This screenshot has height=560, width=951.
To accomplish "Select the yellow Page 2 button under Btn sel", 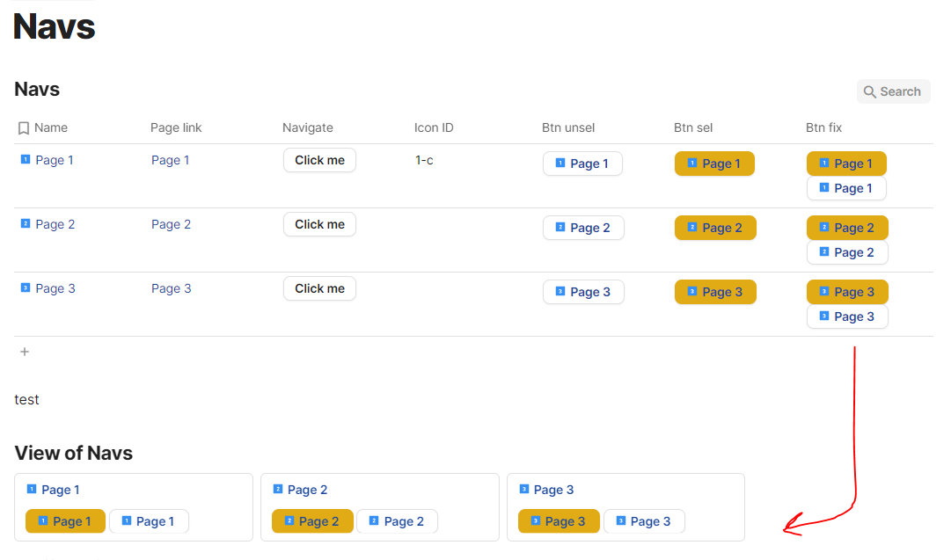I will (x=715, y=228).
